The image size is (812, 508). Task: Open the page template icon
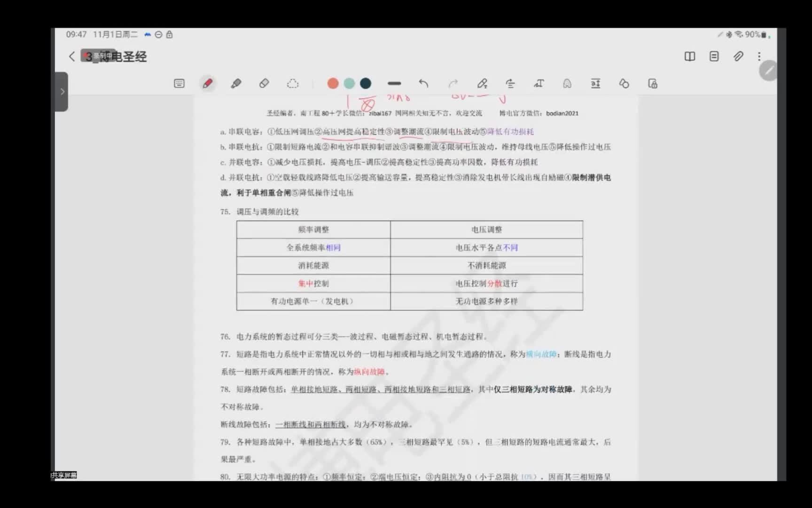(714, 57)
